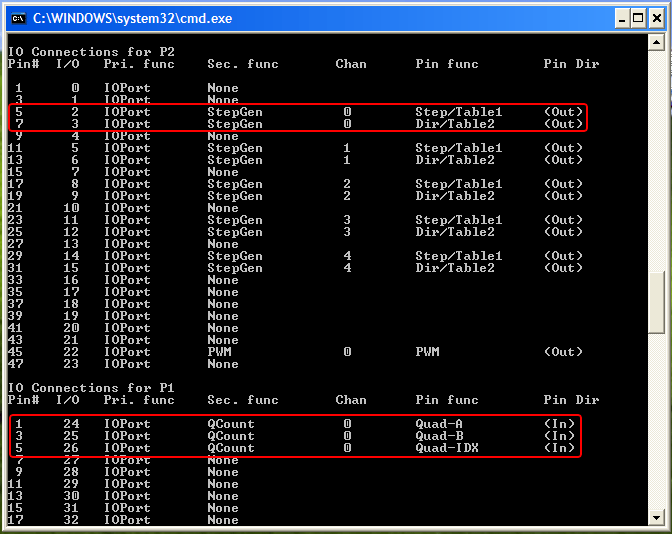Click 'IOPort' in the I/O 28 row

(127, 472)
